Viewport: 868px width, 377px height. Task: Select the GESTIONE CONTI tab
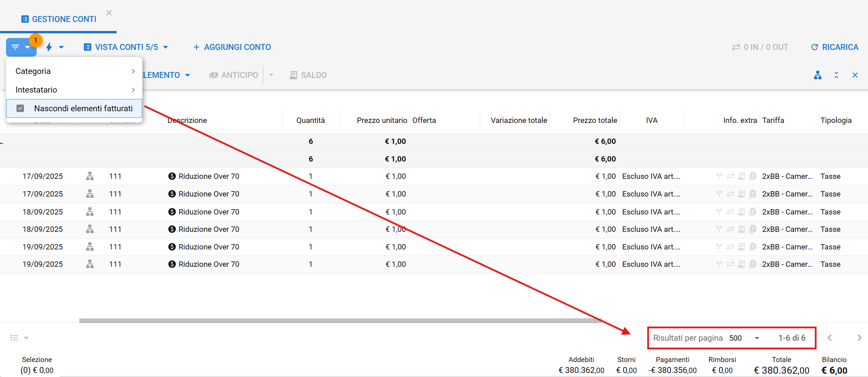pos(59,19)
